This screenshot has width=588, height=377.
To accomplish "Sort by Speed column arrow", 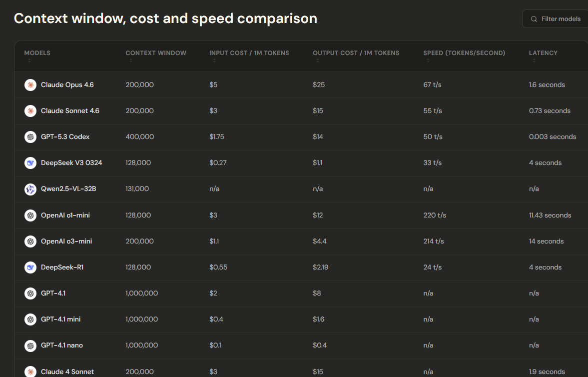I will pos(428,60).
